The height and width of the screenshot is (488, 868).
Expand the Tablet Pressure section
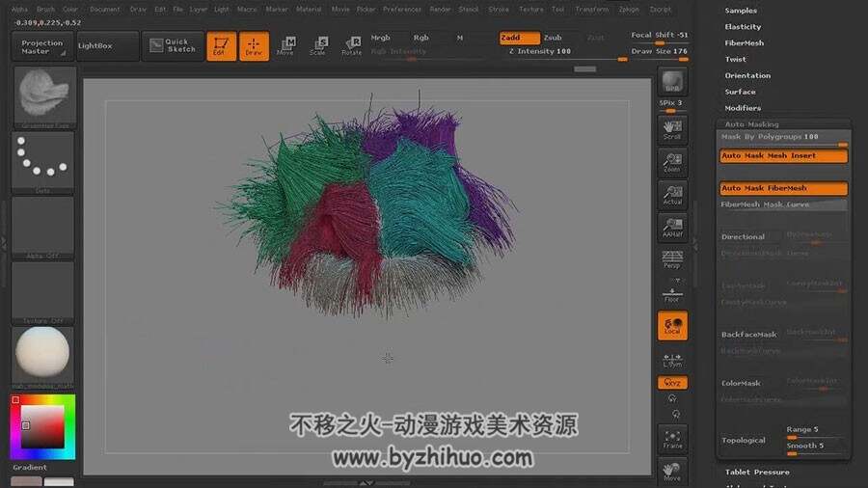[757, 472]
